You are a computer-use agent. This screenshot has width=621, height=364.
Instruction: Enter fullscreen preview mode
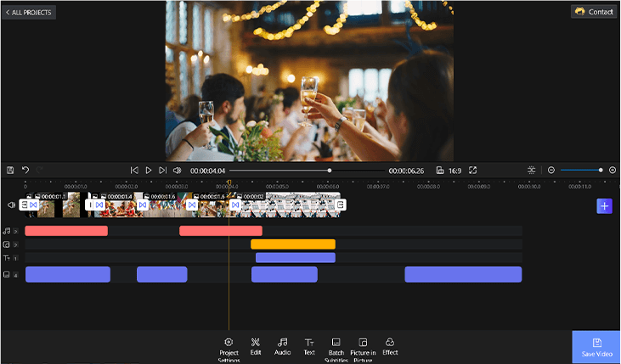tap(473, 171)
